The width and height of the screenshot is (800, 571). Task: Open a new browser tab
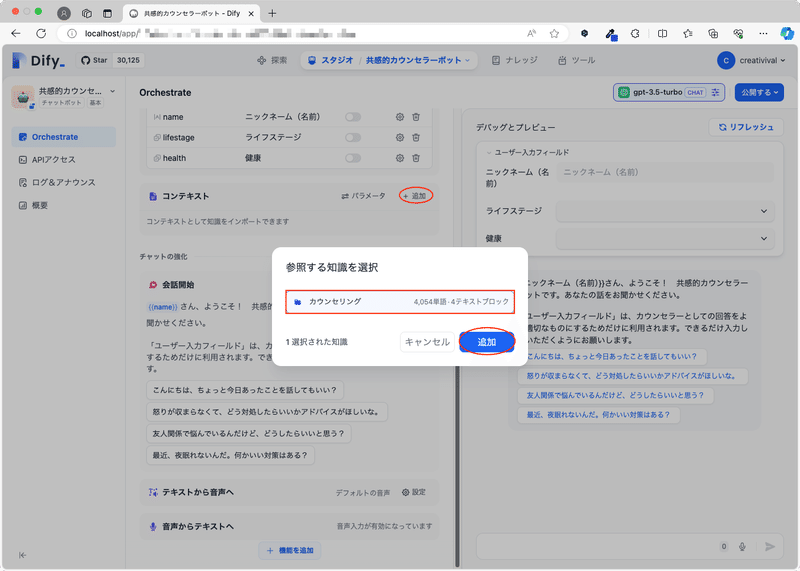coord(272,13)
